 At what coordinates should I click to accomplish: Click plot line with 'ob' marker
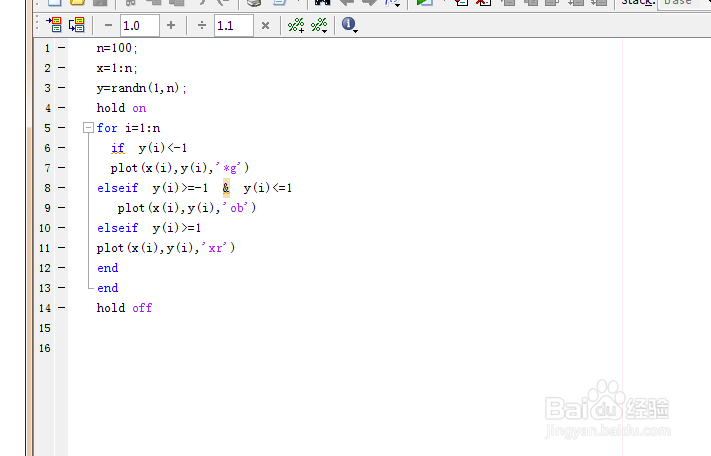[x=187, y=208]
